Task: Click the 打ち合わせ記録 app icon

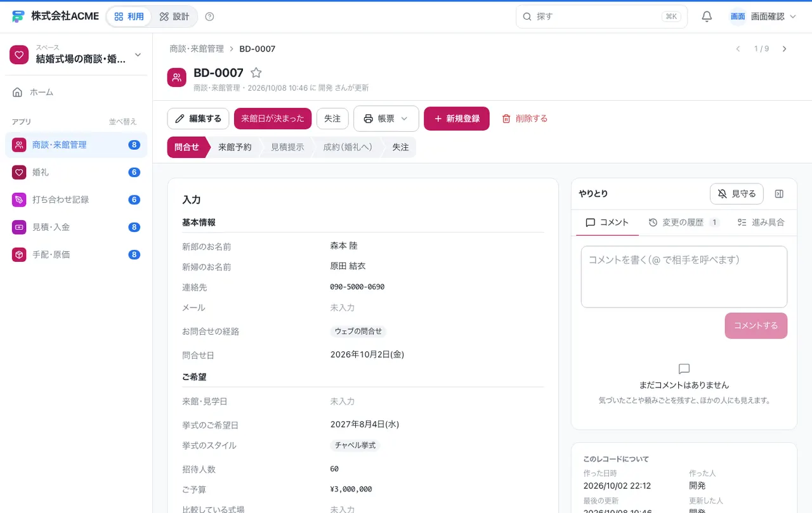Action: [x=19, y=200]
